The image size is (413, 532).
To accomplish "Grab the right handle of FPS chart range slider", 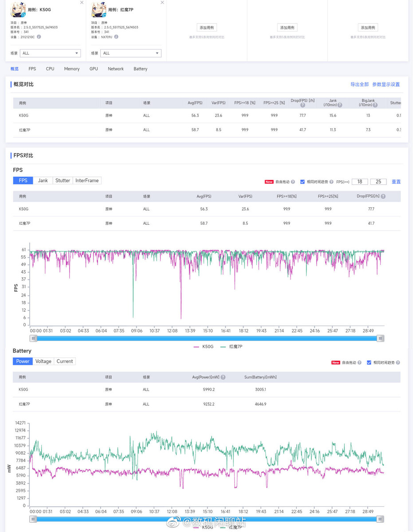I will click(380, 338).
